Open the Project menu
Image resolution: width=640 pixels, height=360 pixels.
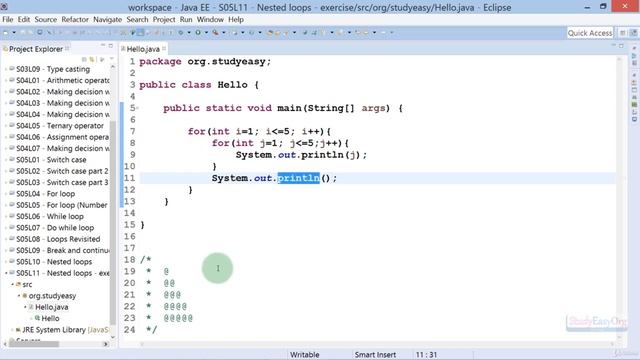coord(164,19)
